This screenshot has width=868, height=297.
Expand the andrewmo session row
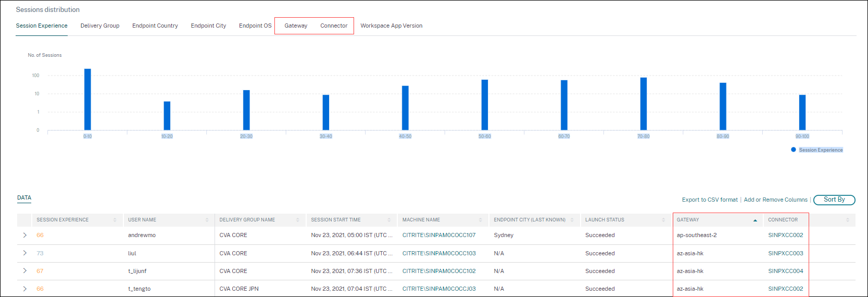[x=24, y=236]
